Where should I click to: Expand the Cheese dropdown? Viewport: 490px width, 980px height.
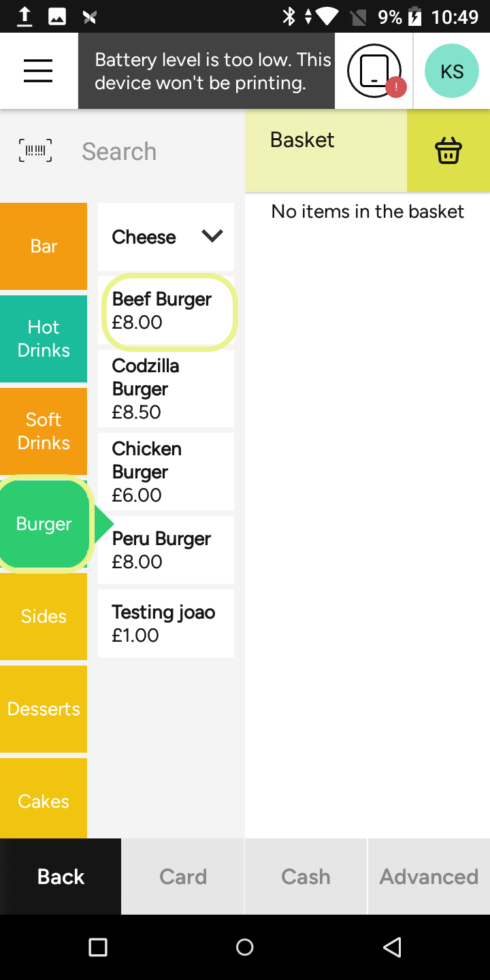point(166,237)
